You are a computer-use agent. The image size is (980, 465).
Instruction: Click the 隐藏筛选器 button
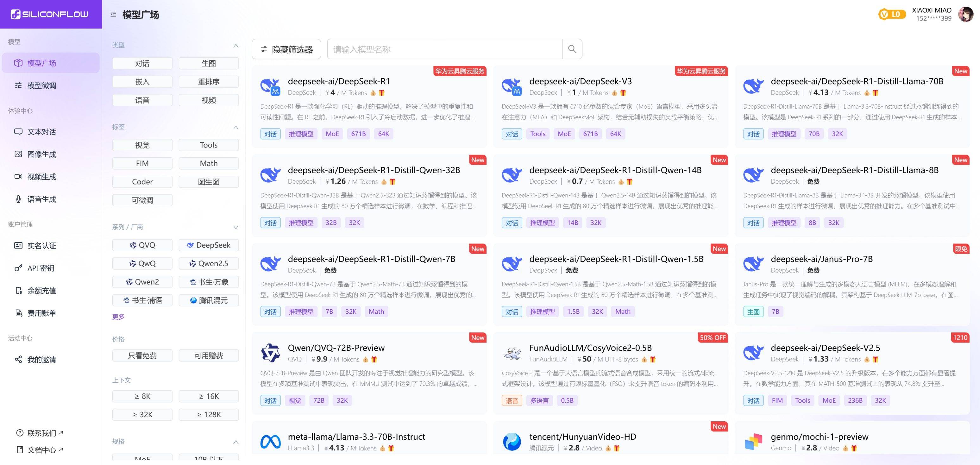pyautogui.click(x=286, y=49)
